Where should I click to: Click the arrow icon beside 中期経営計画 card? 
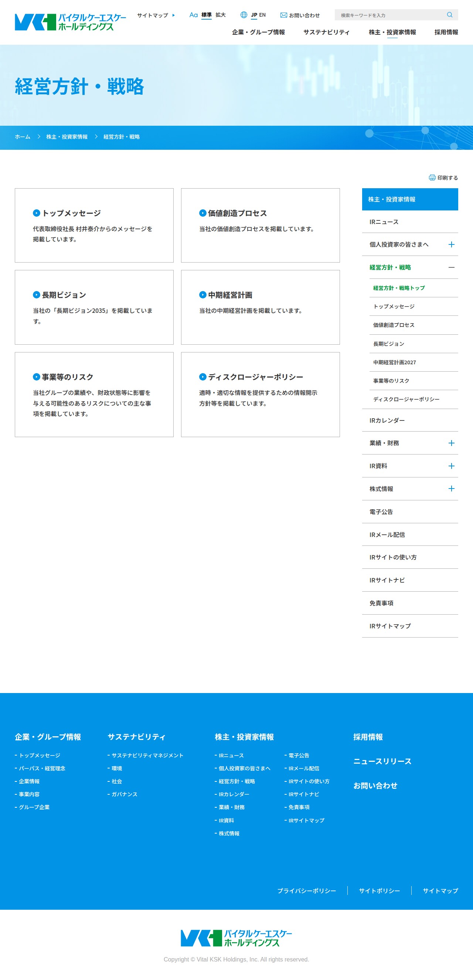coord(203,295)
